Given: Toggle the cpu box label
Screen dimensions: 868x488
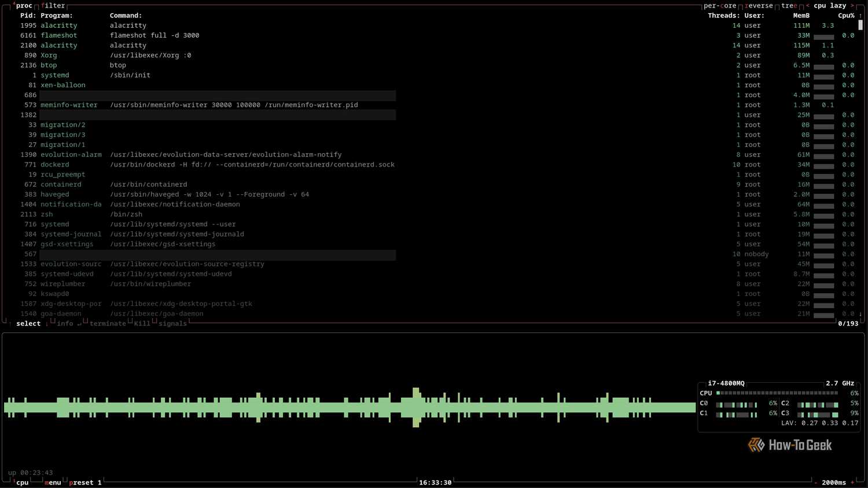Looking at the screenshot, I should coord(22,483).
